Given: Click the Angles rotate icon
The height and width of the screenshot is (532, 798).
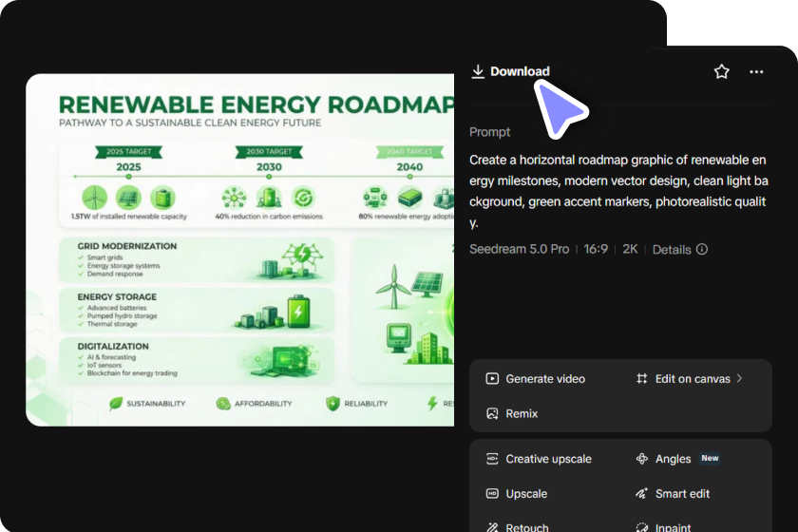Looking at the screenshot, I should [642, 458].
